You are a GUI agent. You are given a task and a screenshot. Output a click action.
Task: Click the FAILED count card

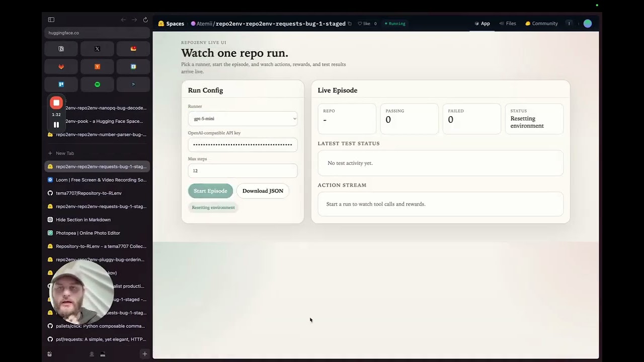tap(472, 119)
